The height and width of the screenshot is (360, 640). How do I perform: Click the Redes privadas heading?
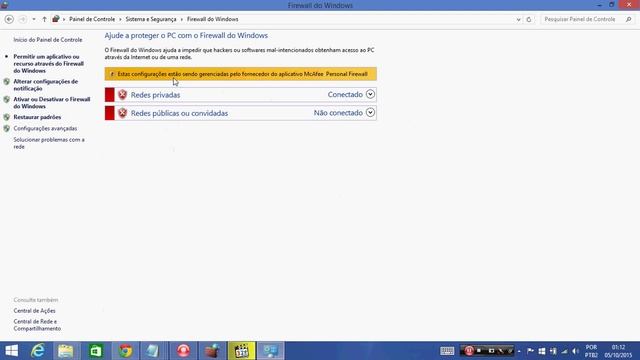[156, 95]
